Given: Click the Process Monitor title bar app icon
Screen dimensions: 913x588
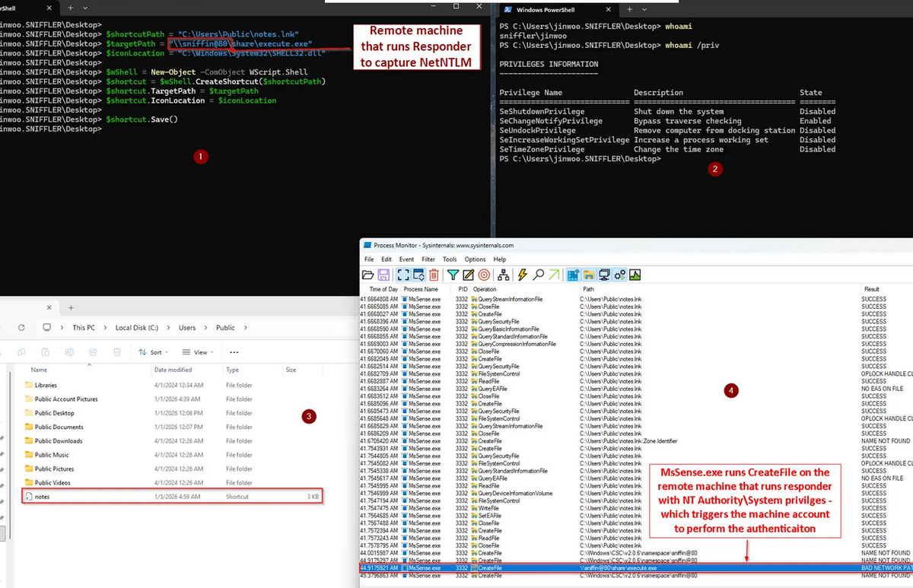Looking at the screenshot, I should click(367, 245).
